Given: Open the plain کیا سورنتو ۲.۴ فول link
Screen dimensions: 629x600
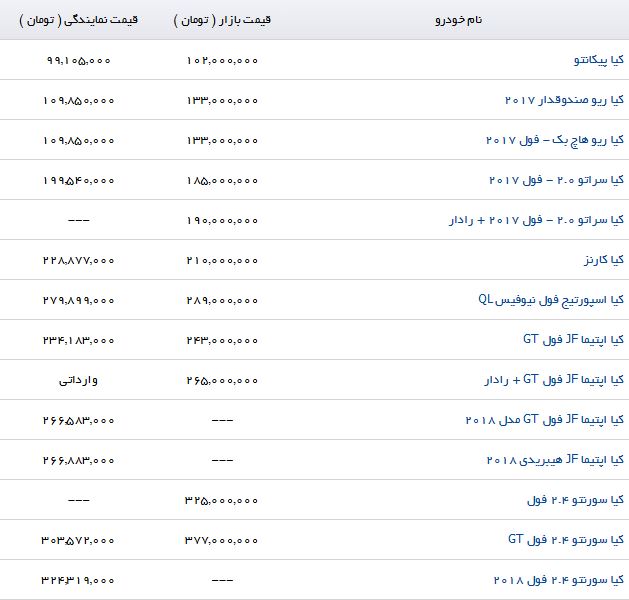Looking at the screenshot, I should point(575,500).
